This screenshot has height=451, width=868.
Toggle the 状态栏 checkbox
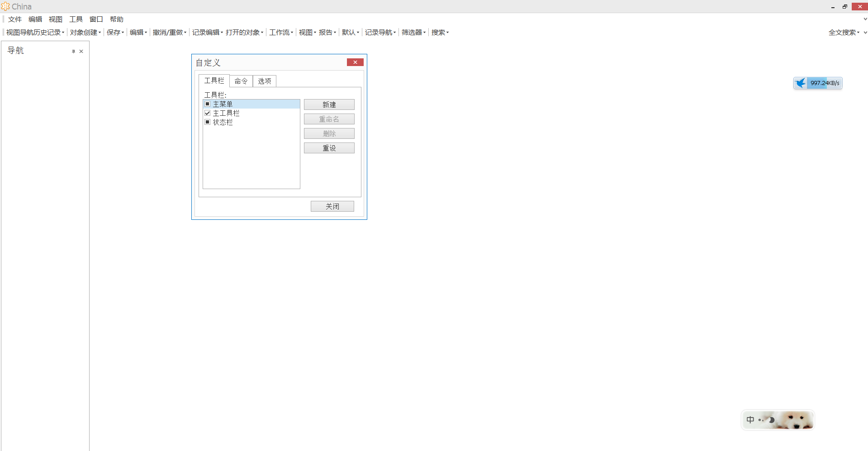click(208, 122)
